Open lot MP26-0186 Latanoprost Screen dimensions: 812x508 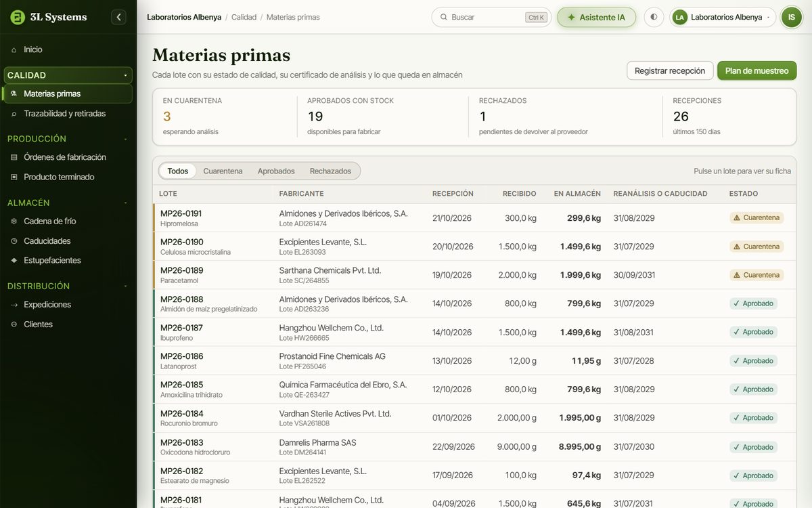[x=474, y=361]
